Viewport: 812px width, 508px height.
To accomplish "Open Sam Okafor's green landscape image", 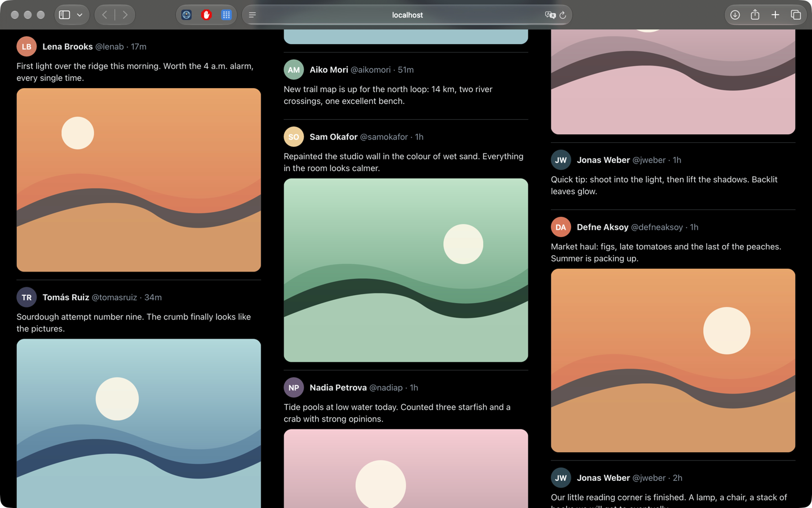I will tap(406, 270).
